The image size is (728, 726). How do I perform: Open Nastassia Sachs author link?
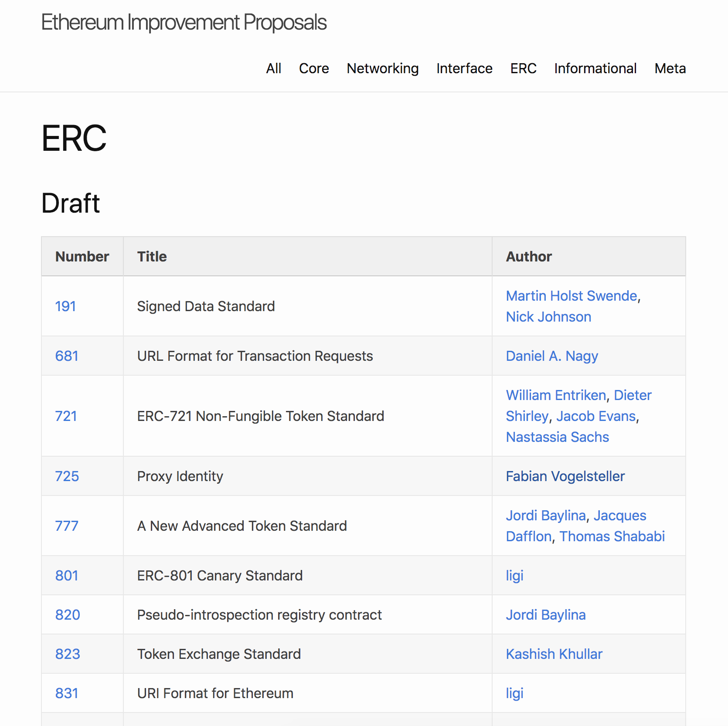tap(557, 437)
